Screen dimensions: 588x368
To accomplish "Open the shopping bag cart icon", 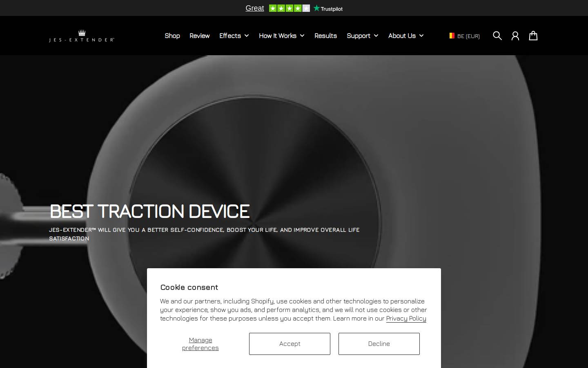I will tap(533, 36).
